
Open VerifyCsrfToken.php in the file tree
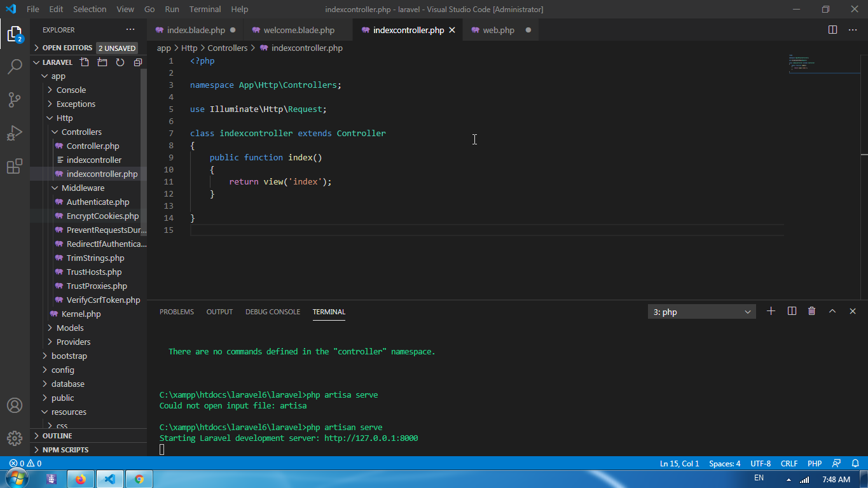(103, 300)
